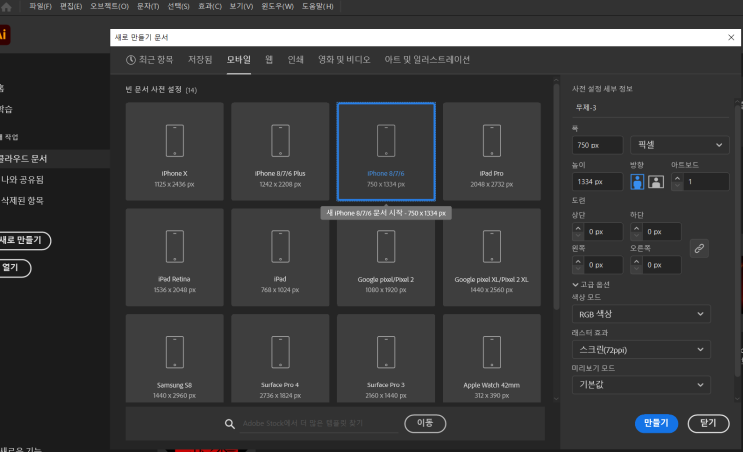Choose the Google pixel XL/Pixel 2 XL preset
The width and height of the screenshot is (743, 452).
[x=492, y=257]
